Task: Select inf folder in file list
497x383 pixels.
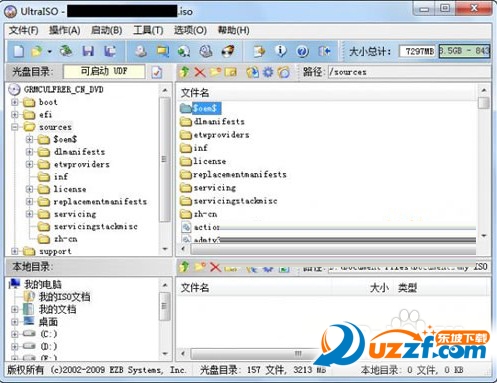Action: 200,148
